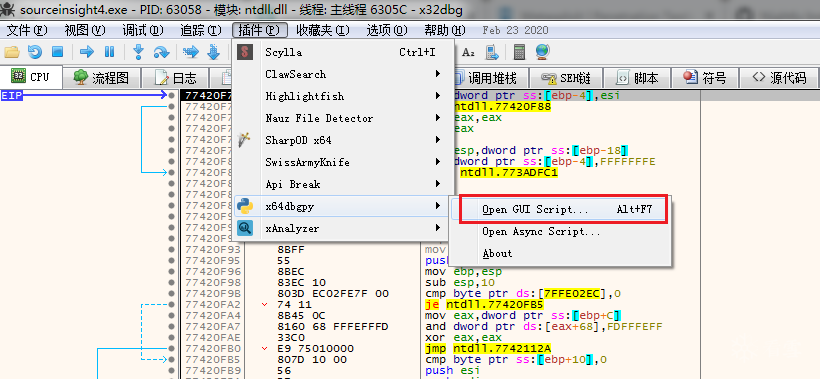Expand the Highlightfish submenu
Viewport: 820px width, 379px height.
343,96
